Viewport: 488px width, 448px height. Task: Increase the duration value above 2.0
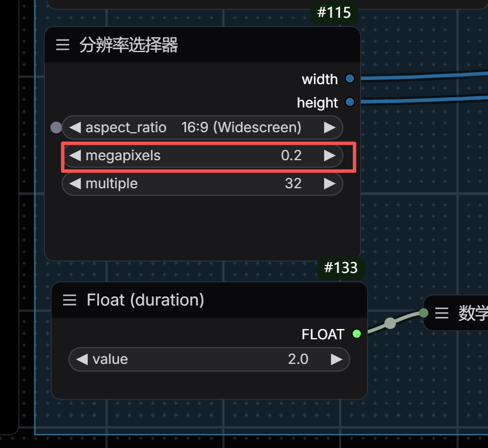[336, 359]
